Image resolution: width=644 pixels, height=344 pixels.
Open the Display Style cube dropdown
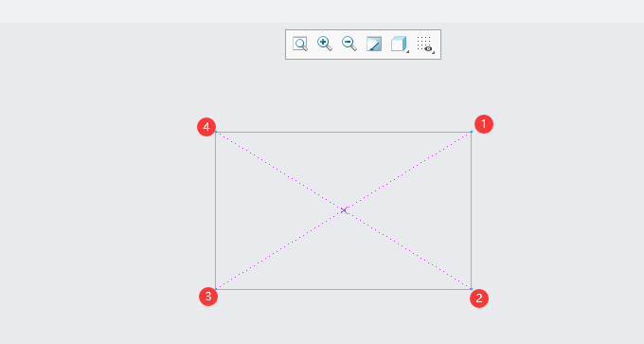point(400,44)
